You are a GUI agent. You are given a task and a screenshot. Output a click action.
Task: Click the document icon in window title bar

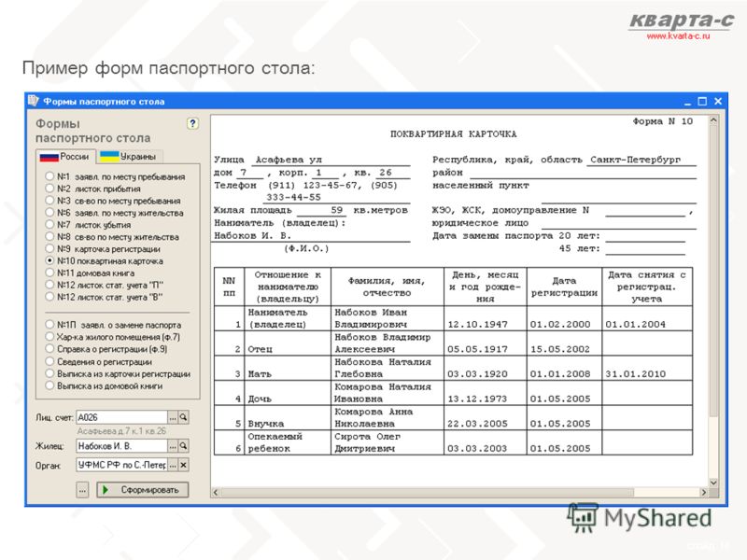click(x=34, y=101)
